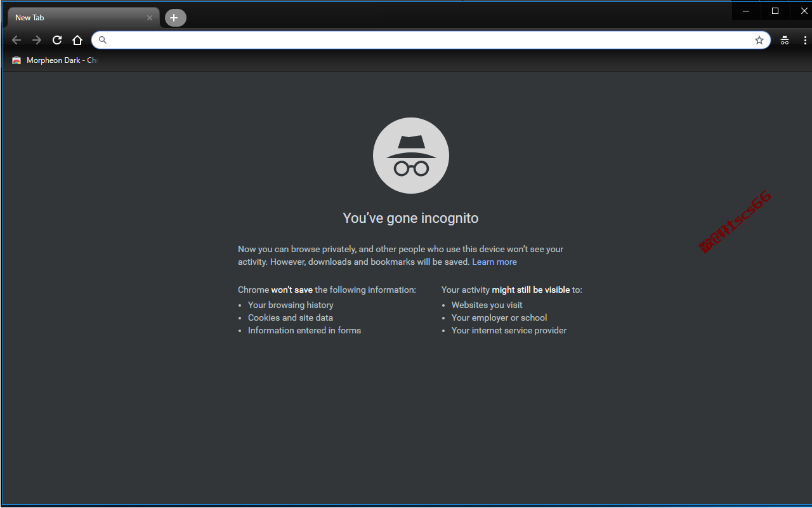Click the "Your browsing history" list item
This screenshot has width=812, height=508.
click(x=291, y=305)
